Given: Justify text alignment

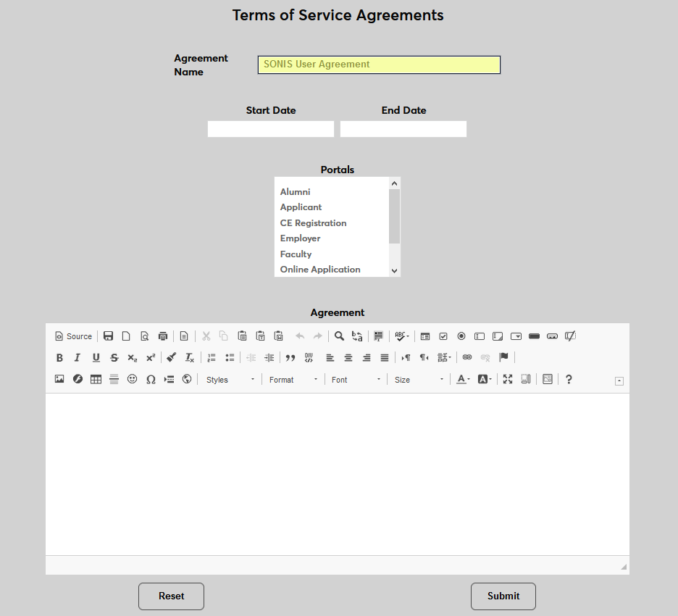Looking at the screenshot, I should 385,358.
